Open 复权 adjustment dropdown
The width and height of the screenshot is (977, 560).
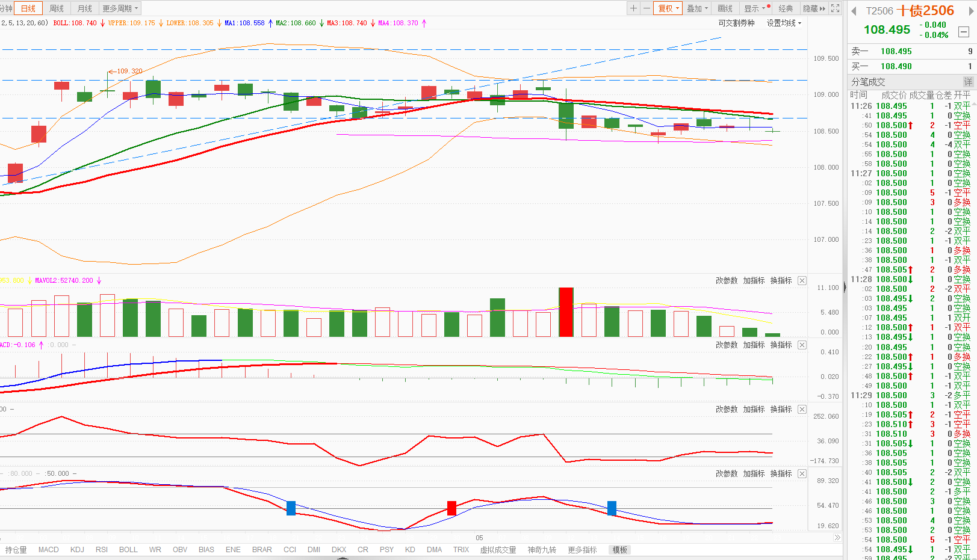pyautogui.click(x=668, y=8)
